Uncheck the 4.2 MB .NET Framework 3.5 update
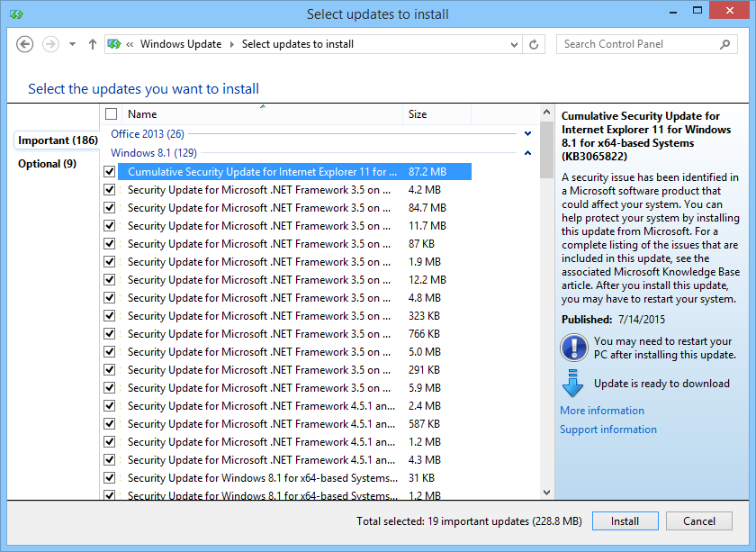 (x=110, y=190)
